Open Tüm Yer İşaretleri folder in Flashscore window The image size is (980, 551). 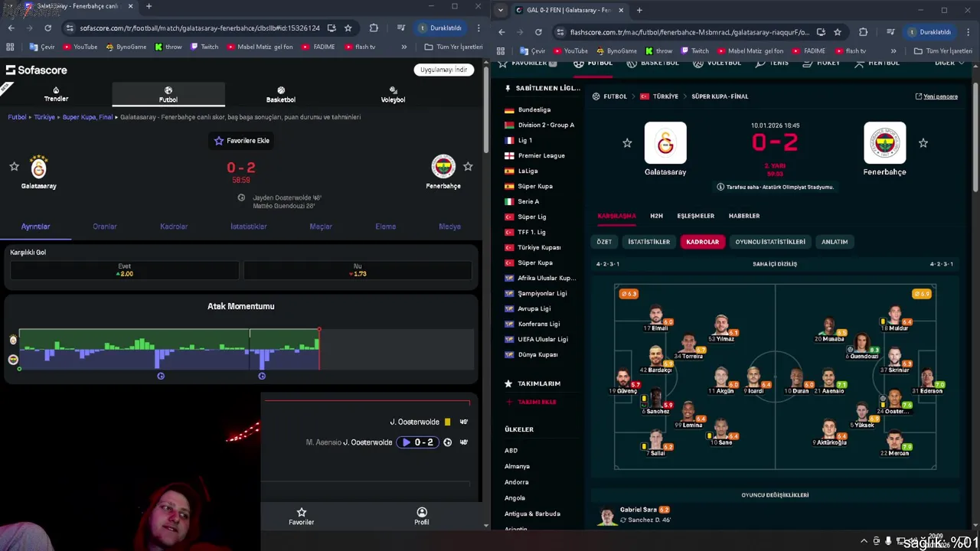[x=942, y=51]
